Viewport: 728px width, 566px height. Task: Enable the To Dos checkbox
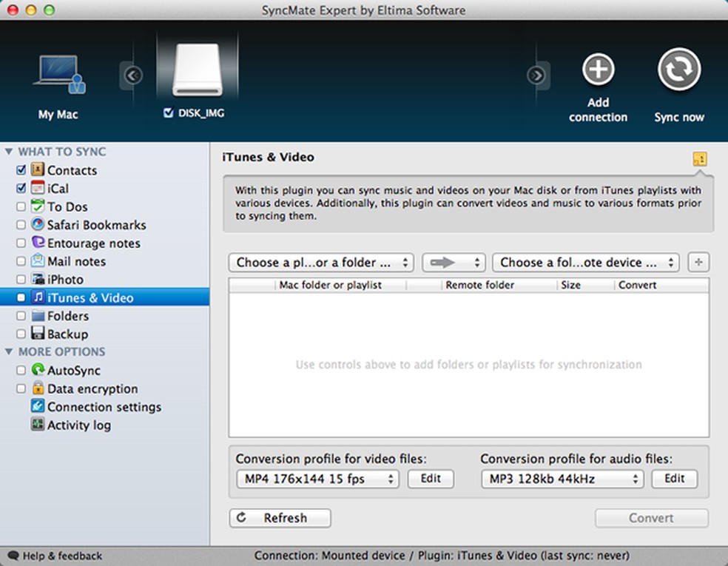pos(21,206)
